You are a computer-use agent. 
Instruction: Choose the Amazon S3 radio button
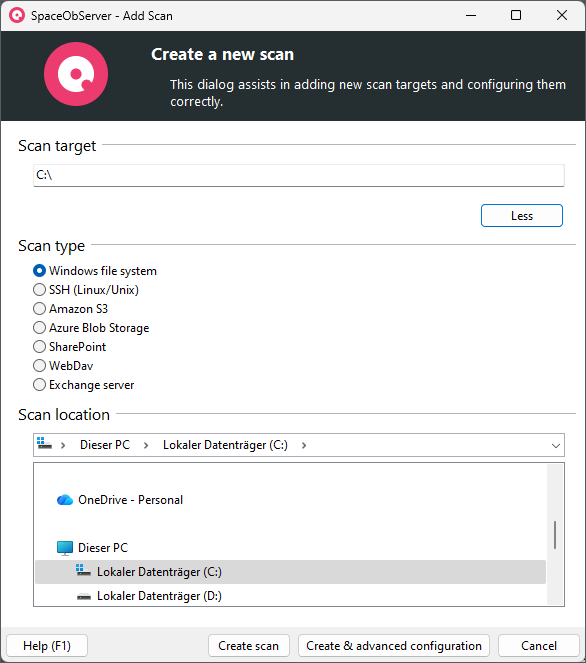tap(39, 309)
